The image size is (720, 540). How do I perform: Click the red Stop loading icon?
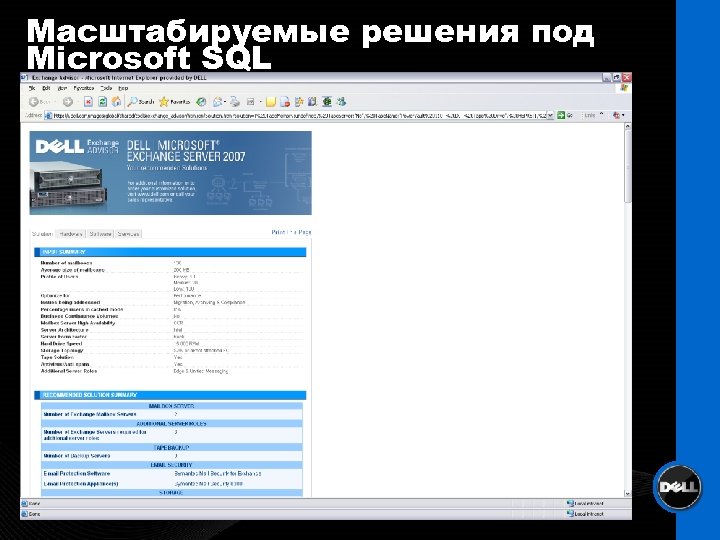tap(88, 102)
